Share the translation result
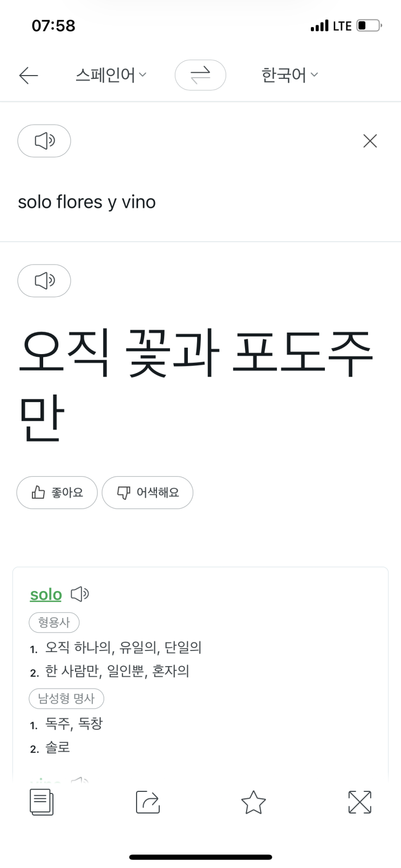 click(x=147, y=802)
